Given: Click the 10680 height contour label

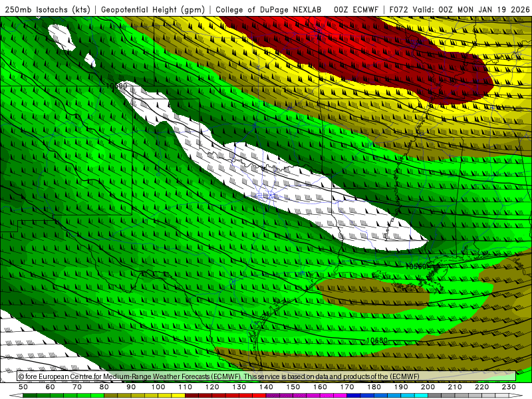Looking at the screenshot, I should click(376, 340).
